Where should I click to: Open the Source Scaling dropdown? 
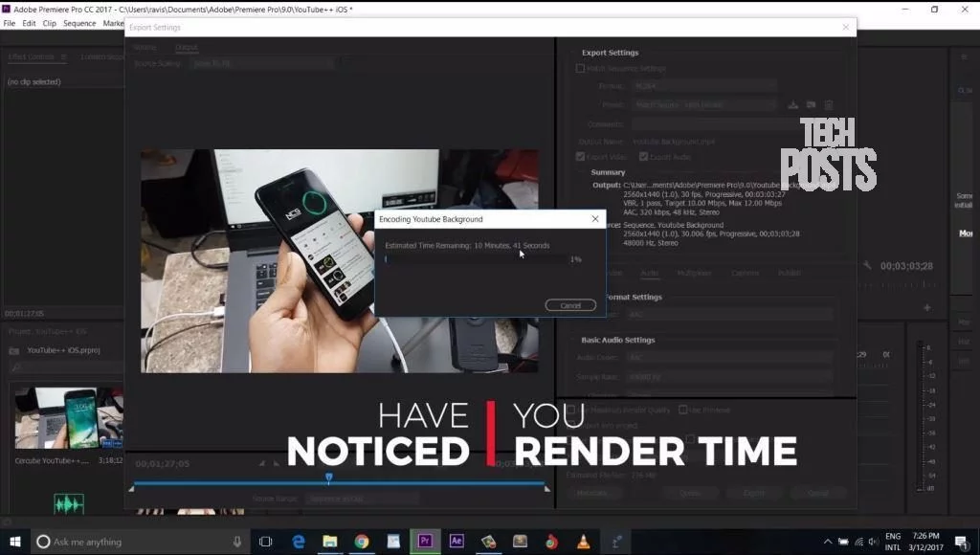click(261, 63)
